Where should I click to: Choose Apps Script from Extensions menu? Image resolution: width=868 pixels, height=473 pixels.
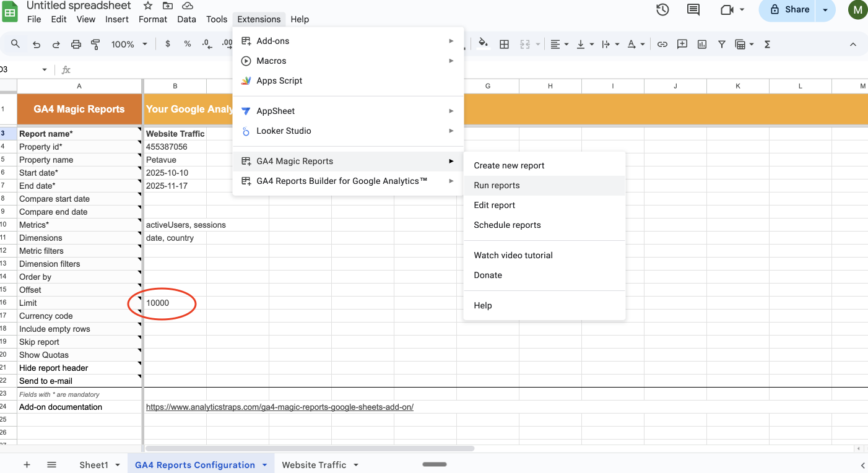pos(348,80)
